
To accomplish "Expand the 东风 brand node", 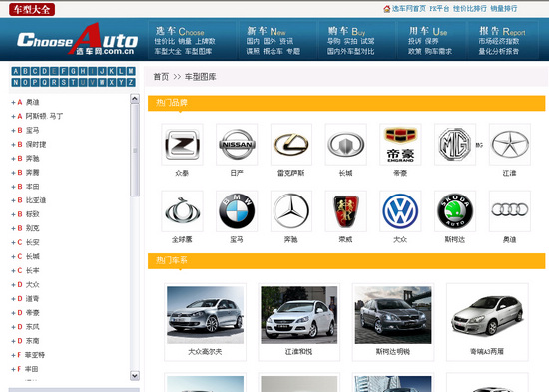I will pyautogui.click(x=13, y=327).
